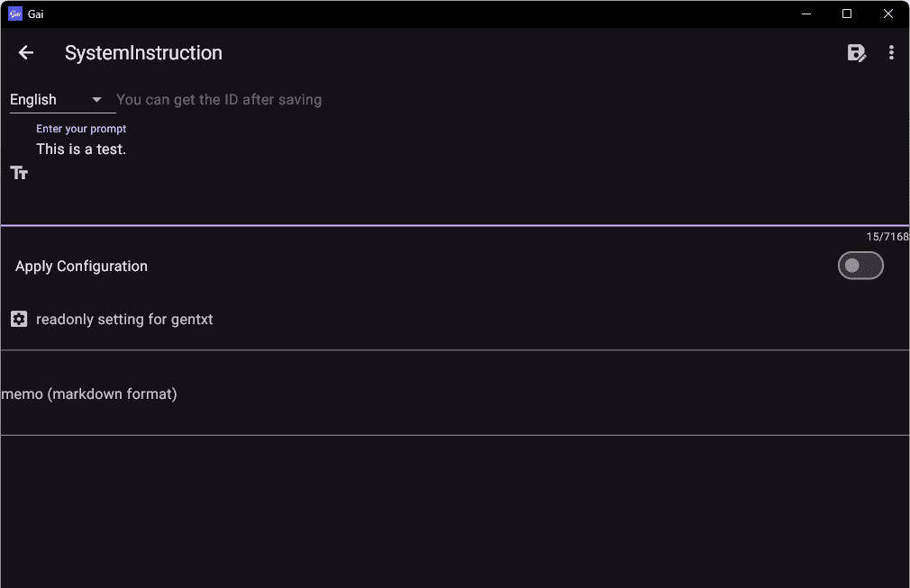Click the dropdown arrow next to English
Screen dimensions: 910x588
pyautogui.click(x=96, y=100)
